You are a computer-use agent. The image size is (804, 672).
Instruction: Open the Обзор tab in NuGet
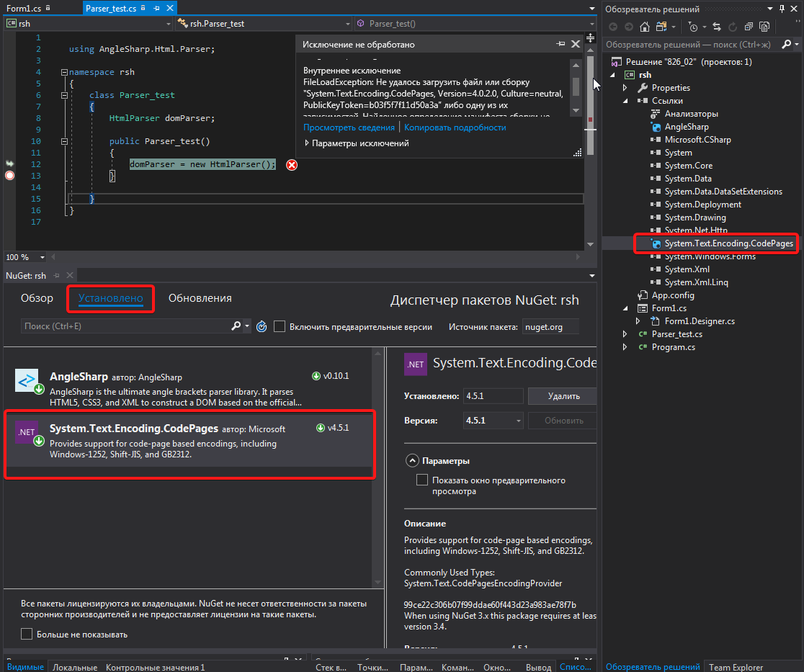point(37,297)
